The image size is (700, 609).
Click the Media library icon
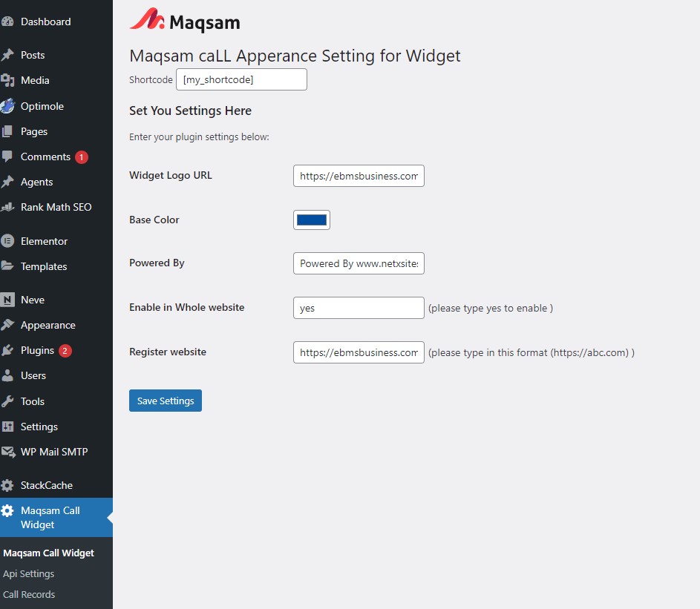7,80
